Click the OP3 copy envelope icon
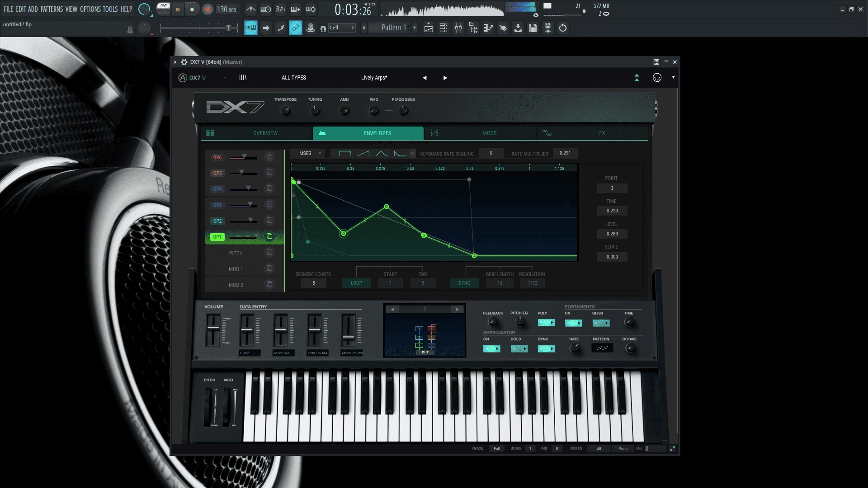This screenshot has height=488, width=868. [269, 205]
